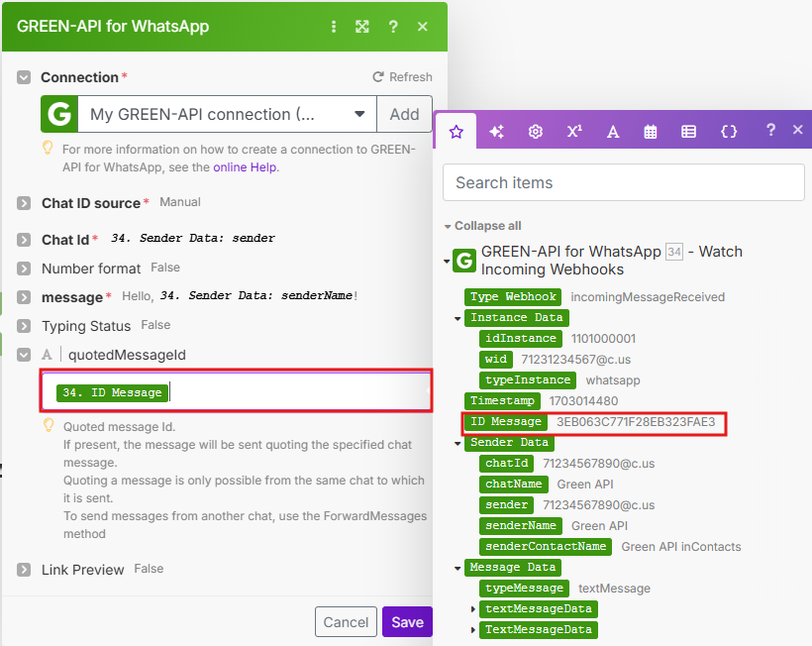Collapse the Instance Data tree node
The width and height of the screenshot is (812, 646).
tap(457, 318)
